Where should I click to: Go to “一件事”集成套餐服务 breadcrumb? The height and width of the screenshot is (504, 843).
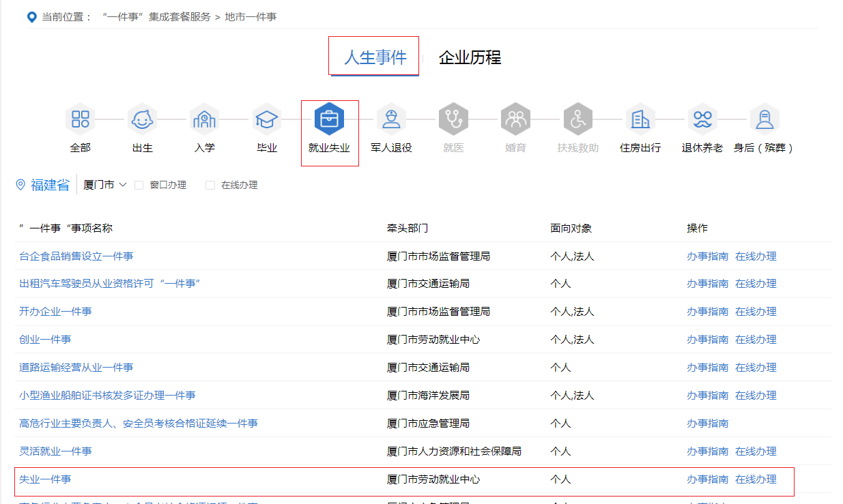pyautogui.click(x=156, y=16)
